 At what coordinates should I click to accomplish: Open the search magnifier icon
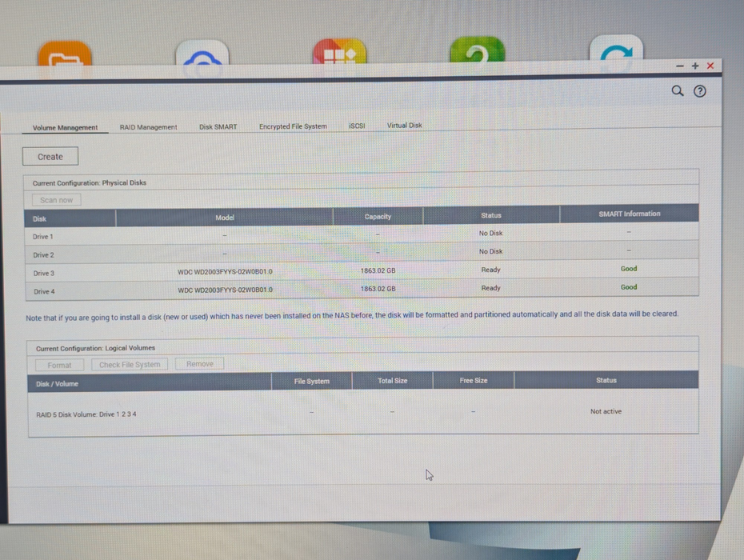pos(677,90)
